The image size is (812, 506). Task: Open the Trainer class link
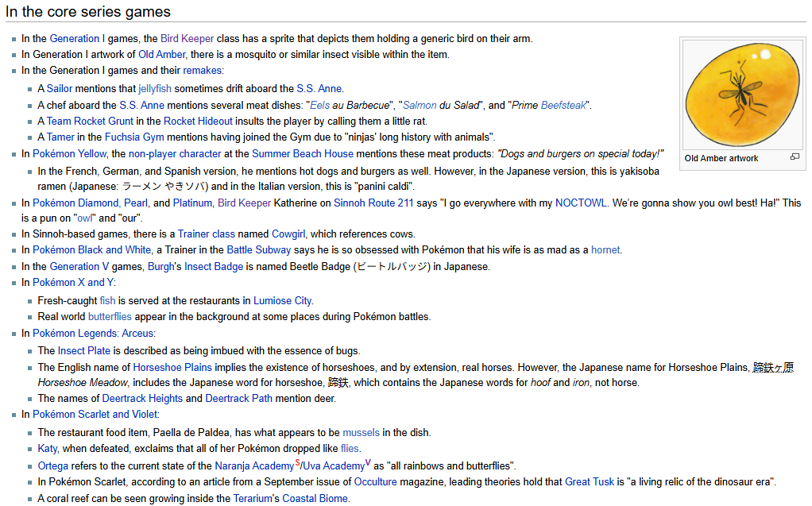pyautogui.click(x=206, y=234)
